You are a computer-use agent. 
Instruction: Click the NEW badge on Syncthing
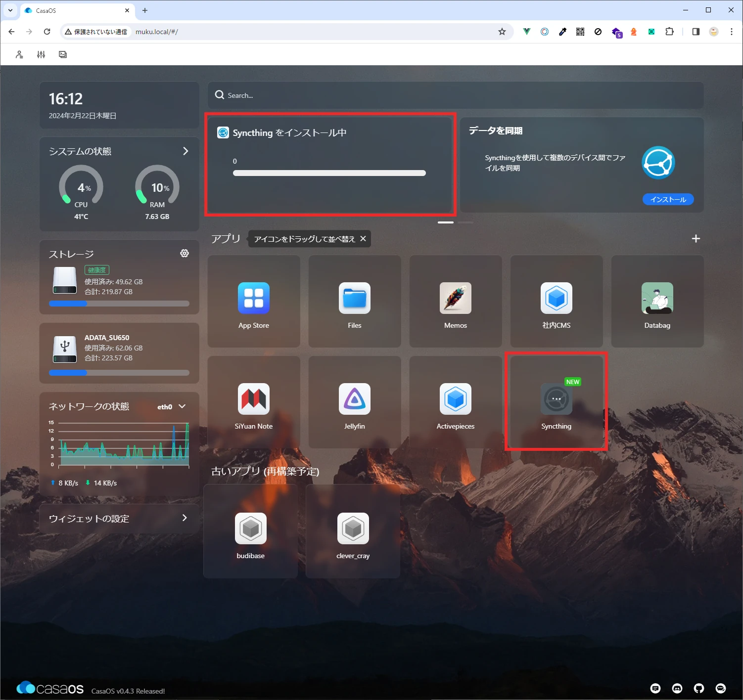click(573, 382)
